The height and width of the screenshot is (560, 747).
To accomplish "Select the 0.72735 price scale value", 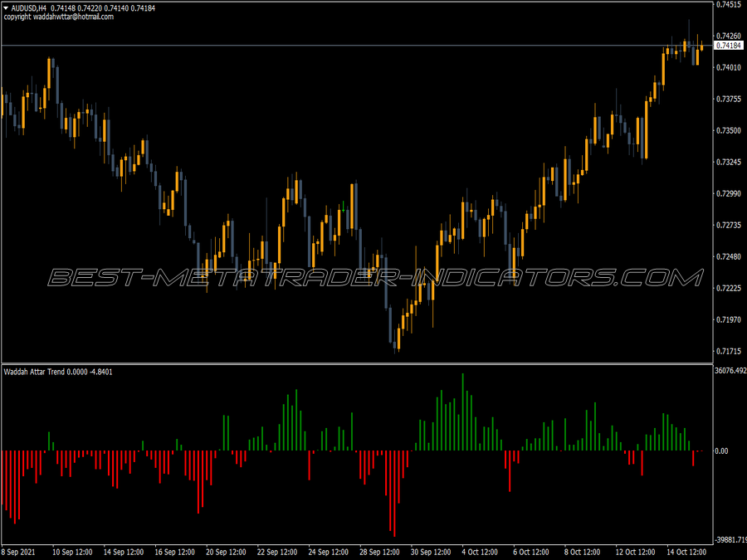I will [729, 225].
